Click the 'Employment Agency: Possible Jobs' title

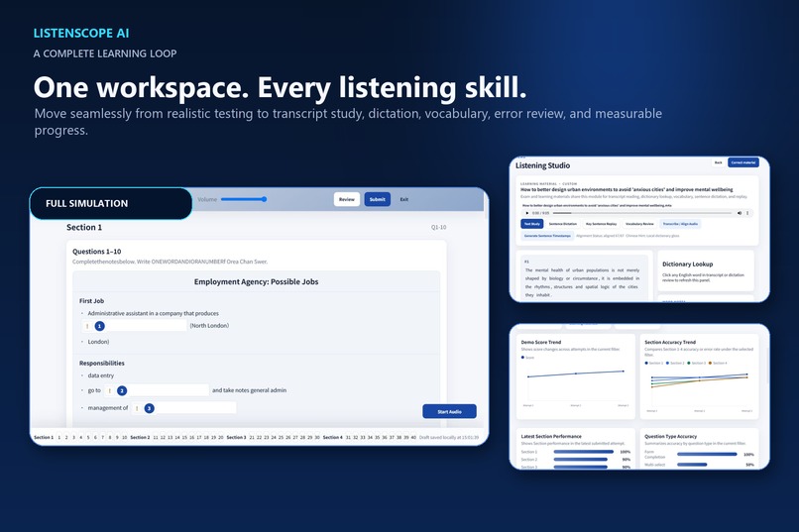coord(257,281)
